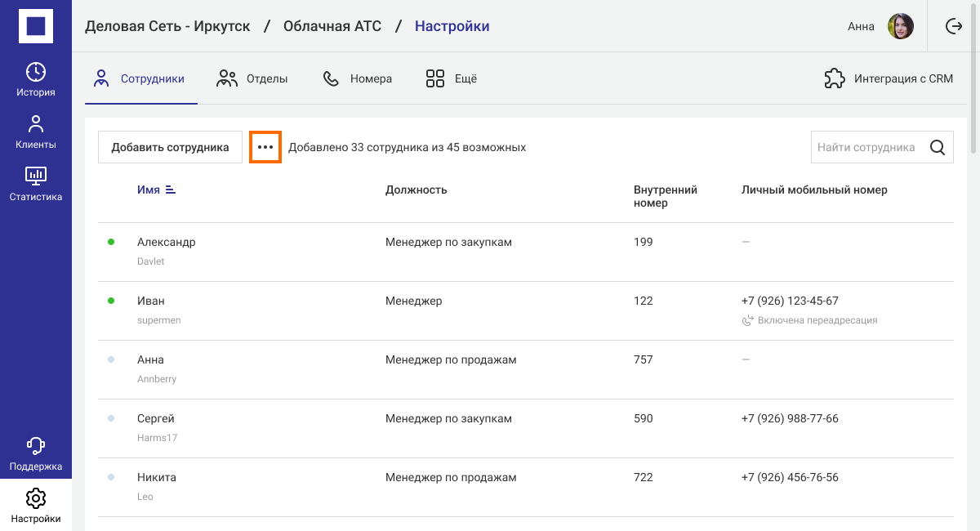Switch to the Отделы tab
This screenshot has height=531, width=980.
pos(252,79)
